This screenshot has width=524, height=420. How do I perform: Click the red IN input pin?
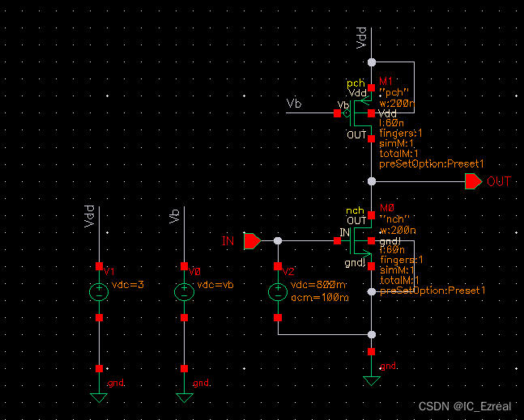(x=251, y=241)
